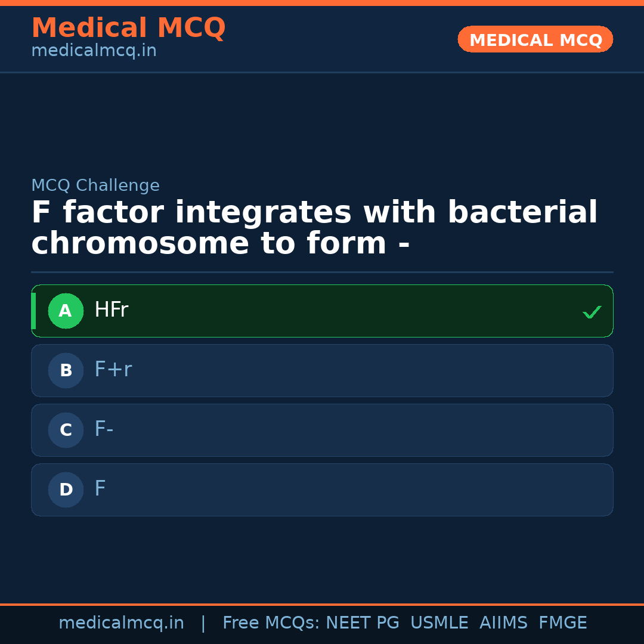Click the letter A circle badge
The width and height of the screenshot is (644, 644).
66,311
